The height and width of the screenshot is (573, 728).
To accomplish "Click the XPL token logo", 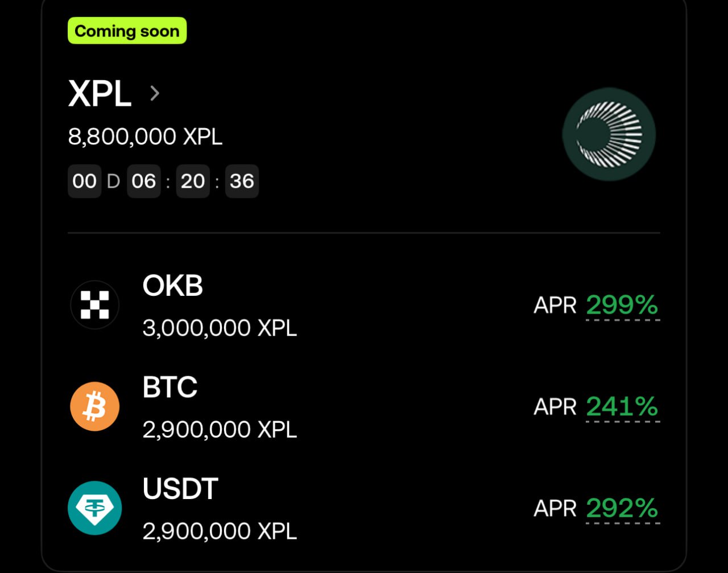I will (609, 134).
